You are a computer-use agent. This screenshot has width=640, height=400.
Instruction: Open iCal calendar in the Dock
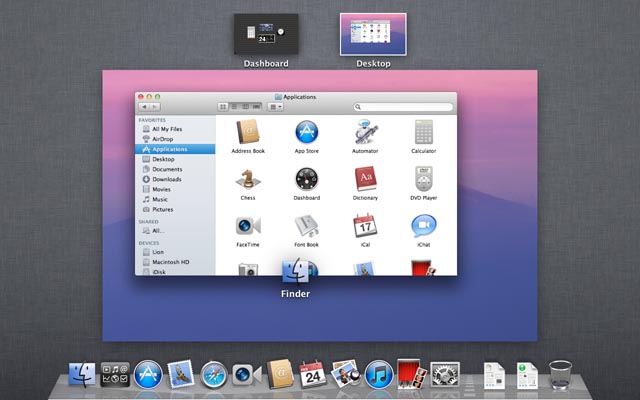[313, 374]
